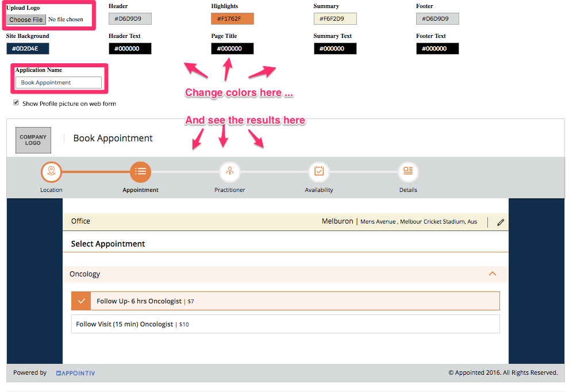573x392 pixels.
Task: Click the $10 price text
Action: tap(184, 324)
